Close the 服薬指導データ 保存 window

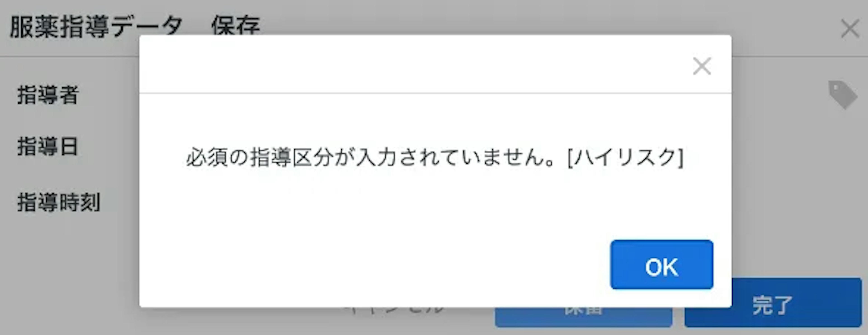pyautogui.click(x=850, y=29)
